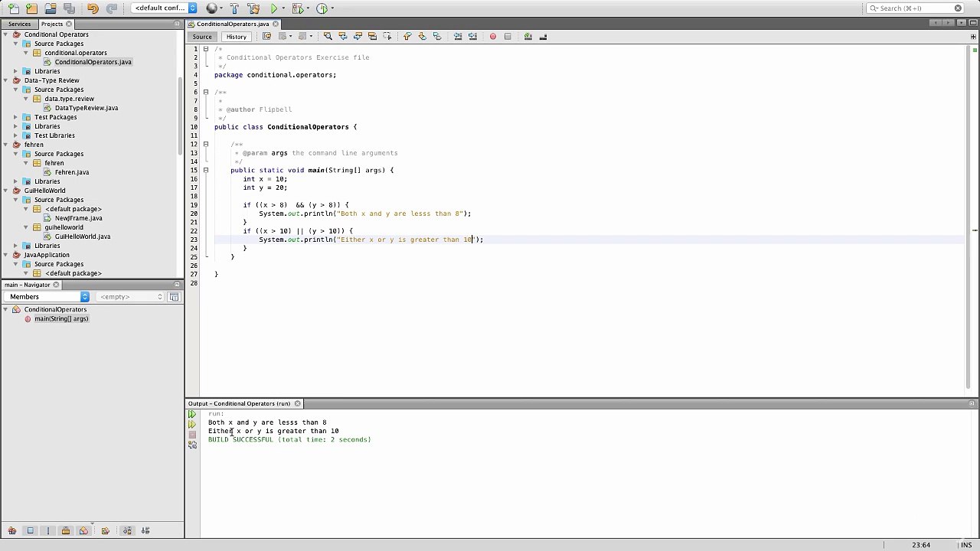Toggle Show Static Members in Navigator

point(47,531)
